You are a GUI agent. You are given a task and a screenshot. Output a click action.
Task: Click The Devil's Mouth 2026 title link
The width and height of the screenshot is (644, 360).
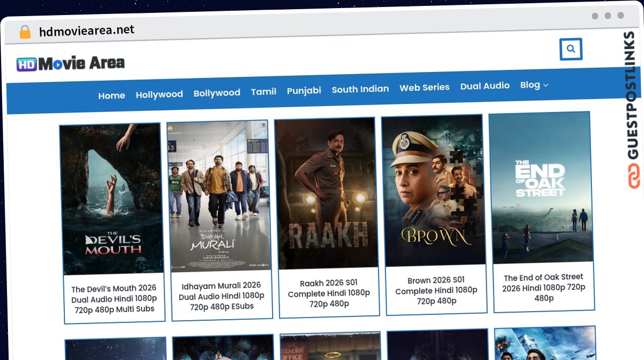pos(114,299)
